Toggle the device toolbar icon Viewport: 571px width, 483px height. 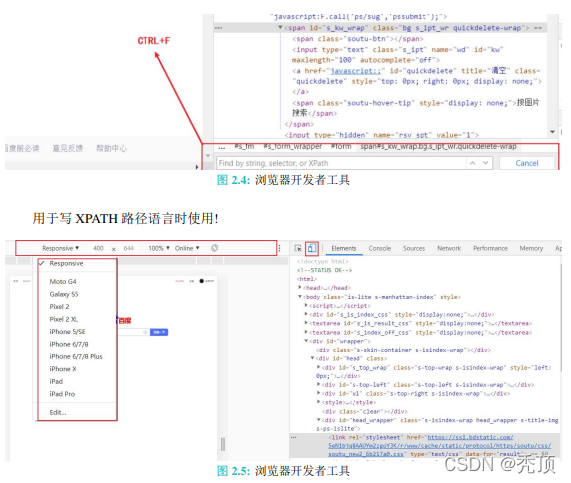tap(312, 248)
